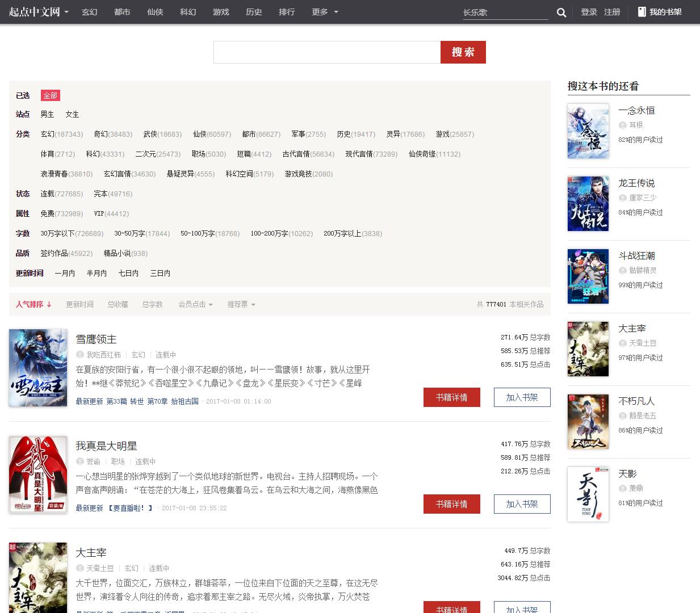Open 我真是大明星 book cover thumbnail
Viewport: 700px width, 613px height.
point(38,474)
